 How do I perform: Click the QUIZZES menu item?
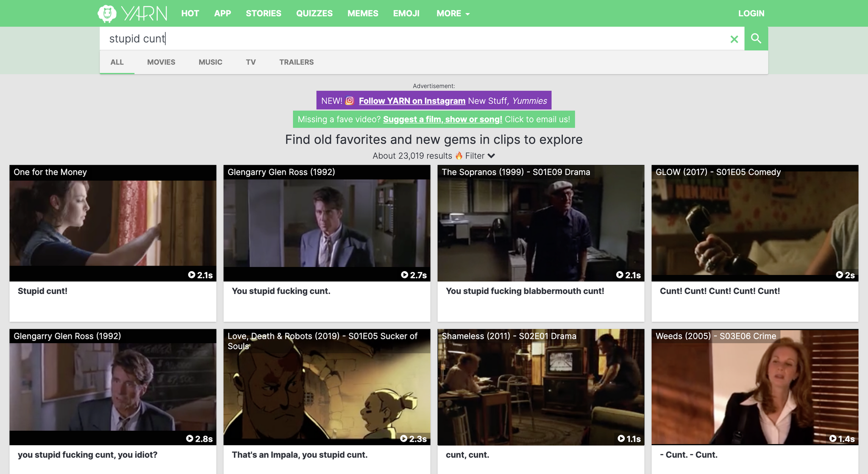[314, 13]
